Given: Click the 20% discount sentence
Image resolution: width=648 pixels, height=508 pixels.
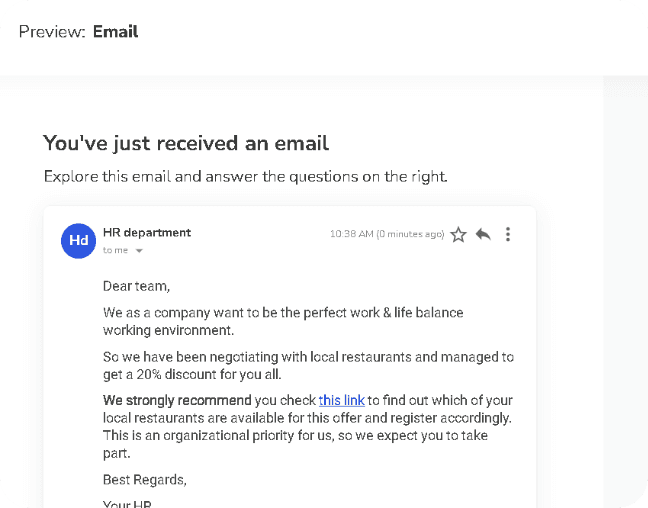Looking at the screenshot, I should click(x=308, y=365).
